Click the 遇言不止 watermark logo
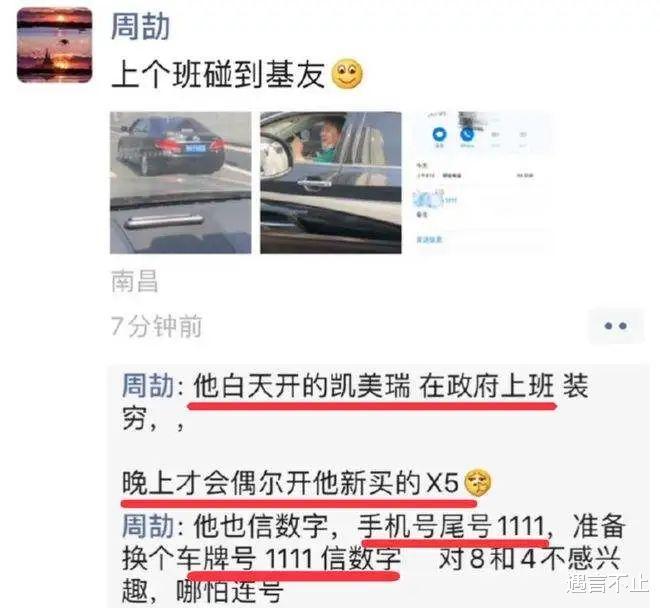 pyautogui.click(x=607, y=584)
